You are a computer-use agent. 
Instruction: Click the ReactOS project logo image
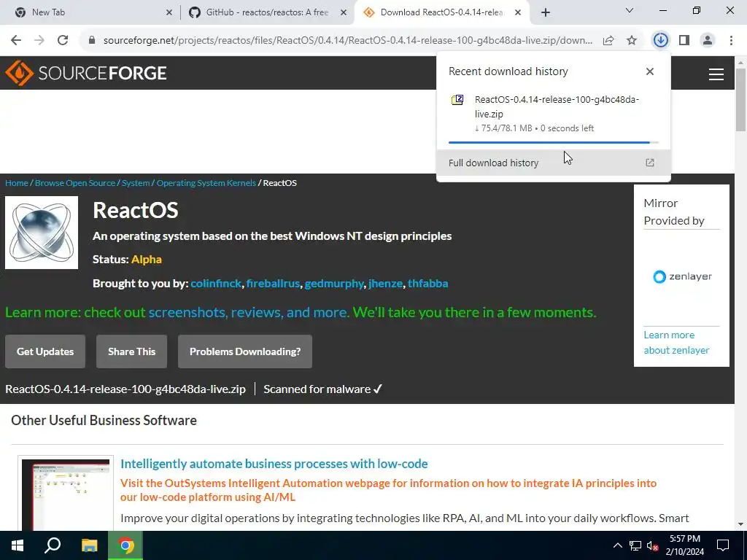point(42,233)
